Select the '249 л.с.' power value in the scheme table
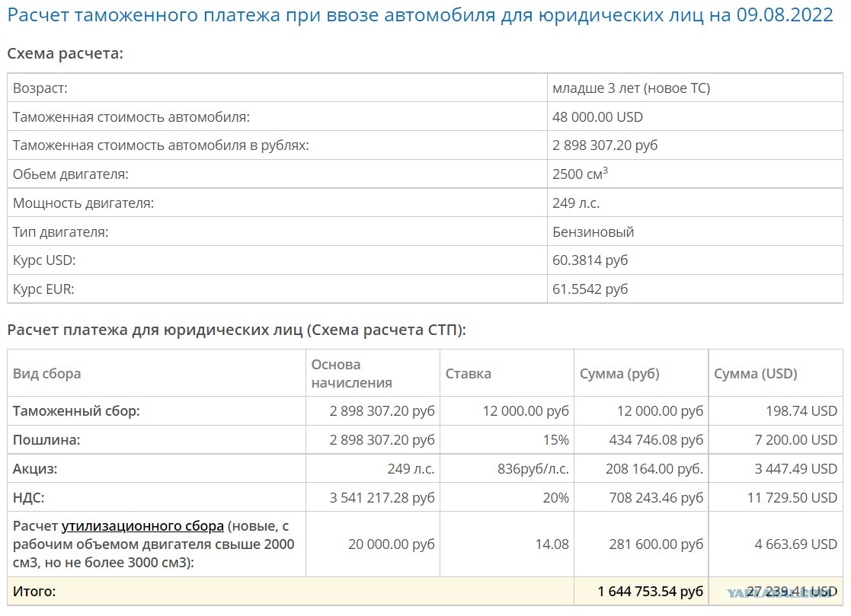 coord(576,203)
